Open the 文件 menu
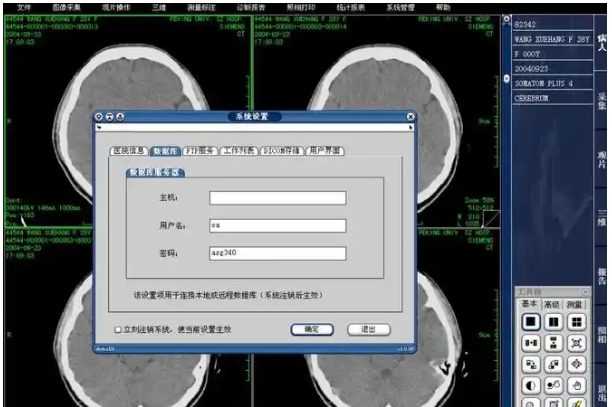 point(23,7)
